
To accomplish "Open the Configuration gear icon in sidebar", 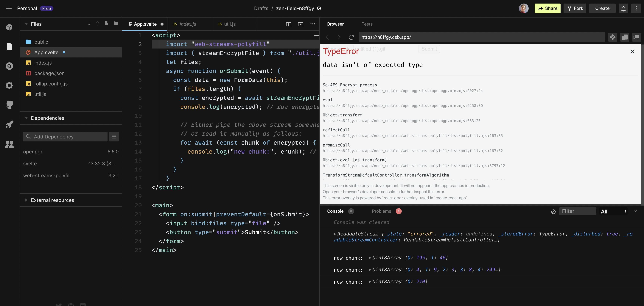I will [10, 85].
